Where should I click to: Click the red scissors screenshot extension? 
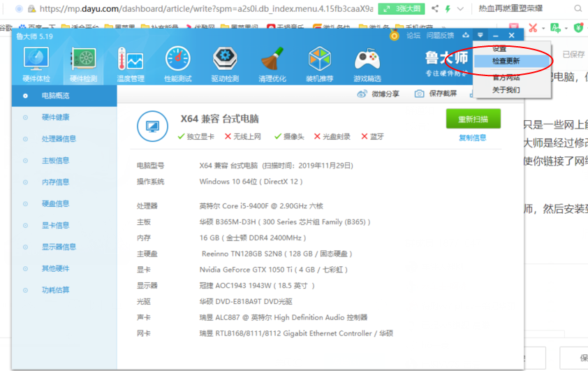point(533,27)
